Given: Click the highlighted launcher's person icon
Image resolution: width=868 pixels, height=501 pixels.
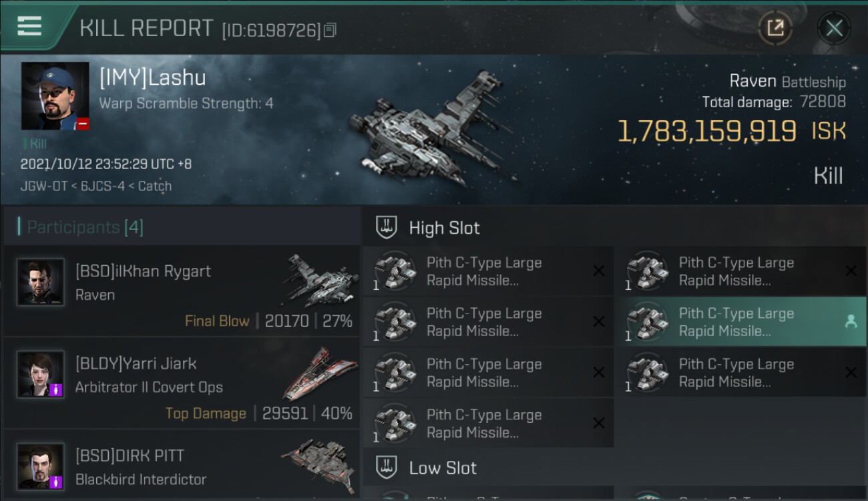Looking at the screenshot, I should coord(850,322).
